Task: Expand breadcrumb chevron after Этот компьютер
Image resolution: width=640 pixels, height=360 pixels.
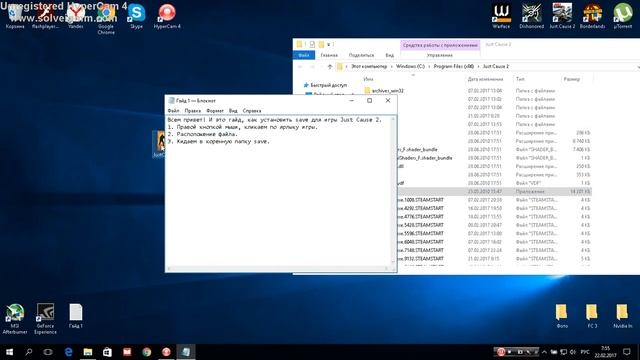Action: [x=392, y=67]
